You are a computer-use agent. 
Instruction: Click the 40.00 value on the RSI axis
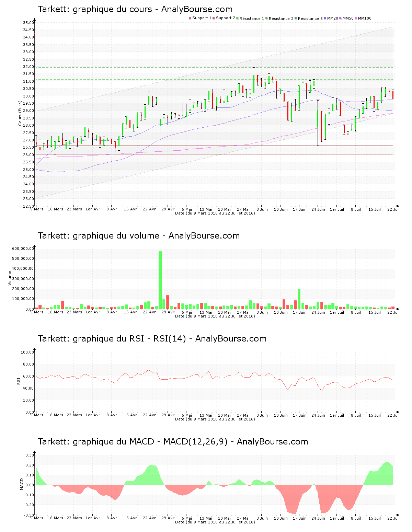point(28,388)
